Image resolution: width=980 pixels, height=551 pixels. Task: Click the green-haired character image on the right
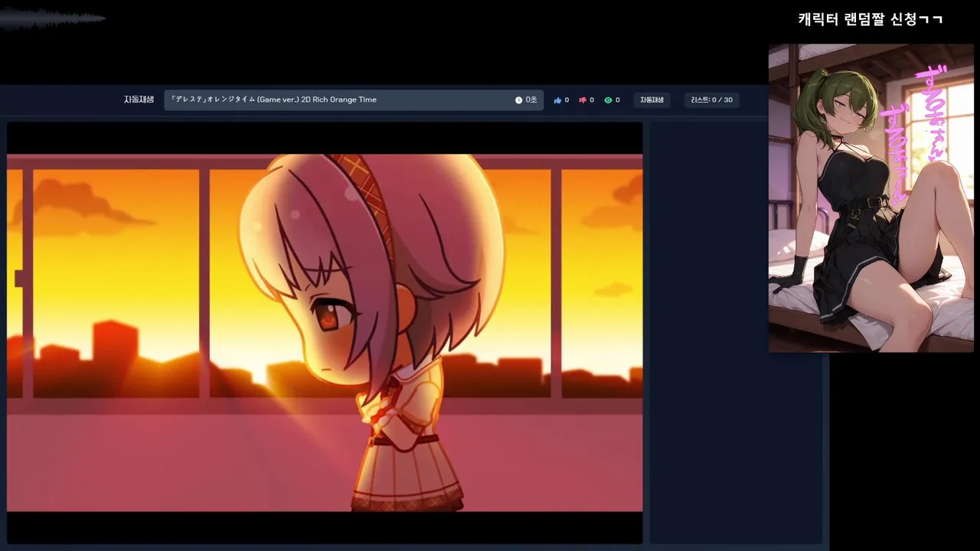tap(871, 198)
